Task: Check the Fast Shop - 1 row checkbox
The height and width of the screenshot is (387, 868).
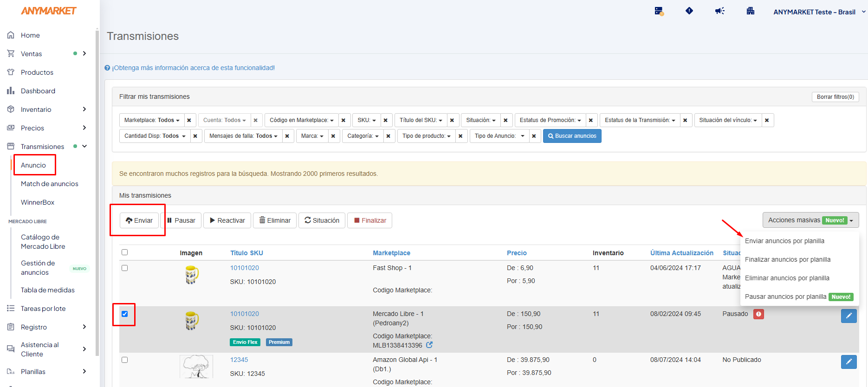Action: pos(124,268)
